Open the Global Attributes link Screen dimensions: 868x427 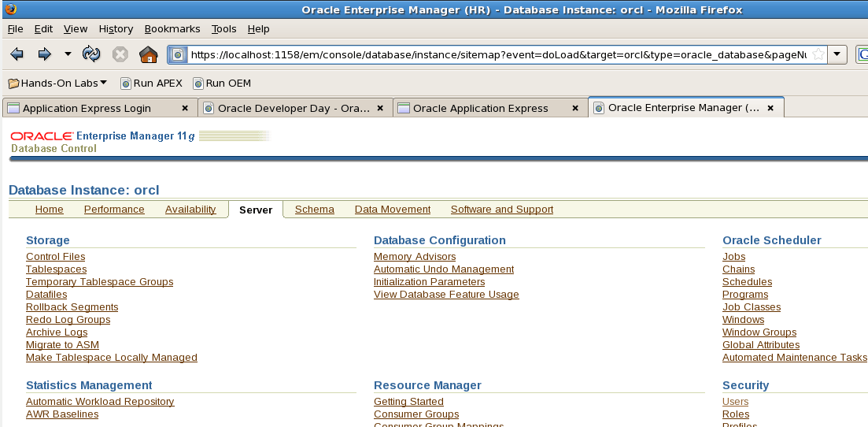point(761,345)
